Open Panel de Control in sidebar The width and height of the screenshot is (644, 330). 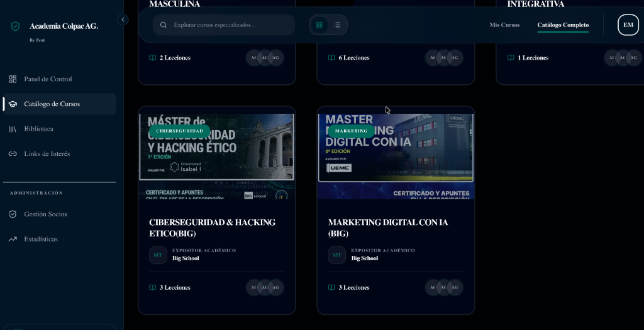pos(59,79)
